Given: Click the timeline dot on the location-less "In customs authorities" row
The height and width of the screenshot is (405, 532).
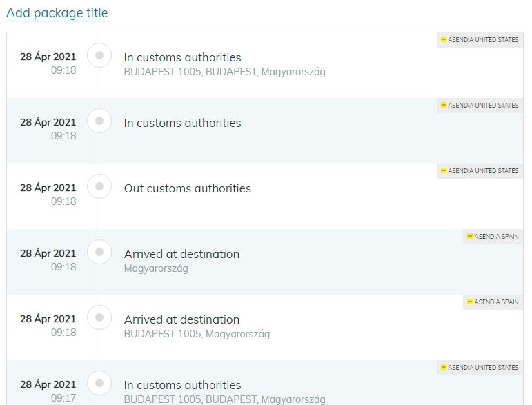Looking at the screenshot, I should [99, 121].
